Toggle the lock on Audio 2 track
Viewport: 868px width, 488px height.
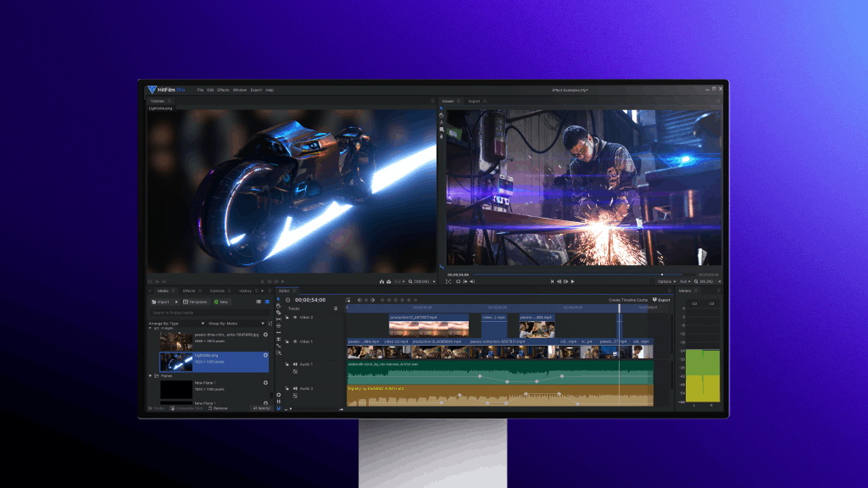[x=287, y=388]
